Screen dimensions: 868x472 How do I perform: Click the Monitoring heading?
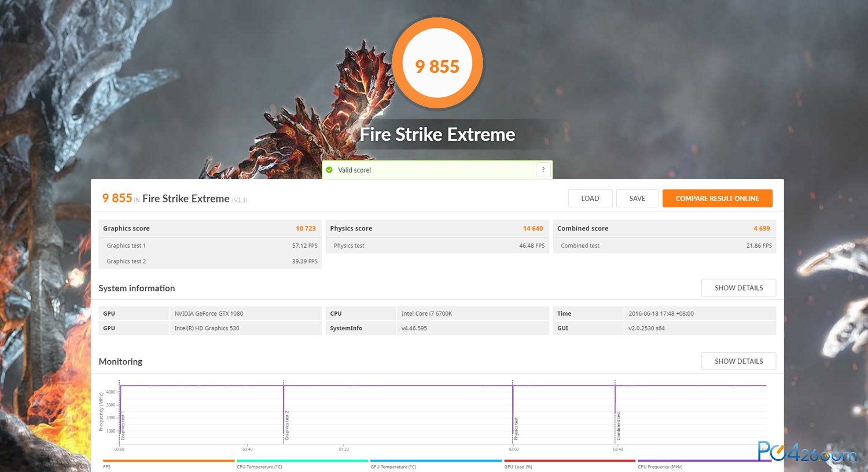tap(120, 361)
